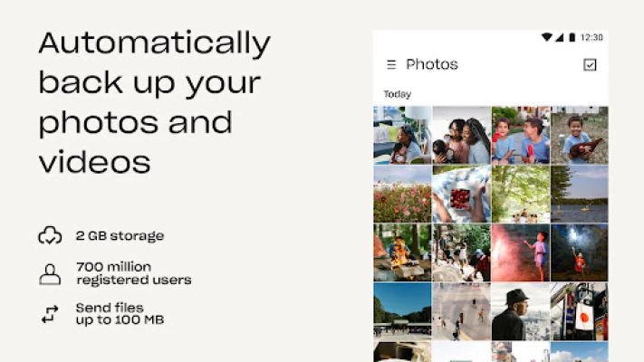The image size is (644, 362).
Task: Tap the cellular signal status icon
Action: click(x=559, y=37)
